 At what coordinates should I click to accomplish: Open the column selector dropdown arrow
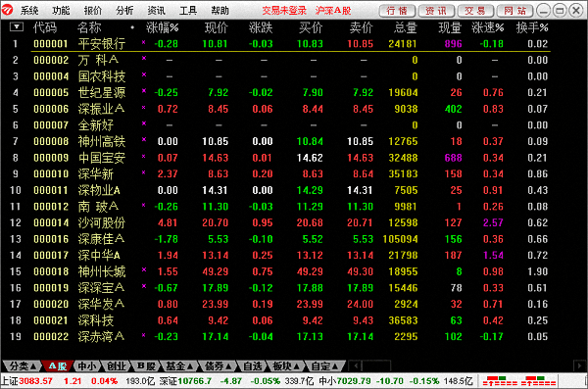click(16, 26)
